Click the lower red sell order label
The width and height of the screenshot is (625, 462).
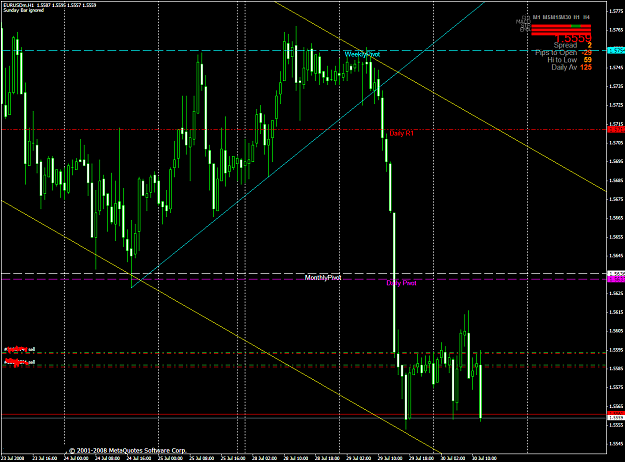[20, 362]
